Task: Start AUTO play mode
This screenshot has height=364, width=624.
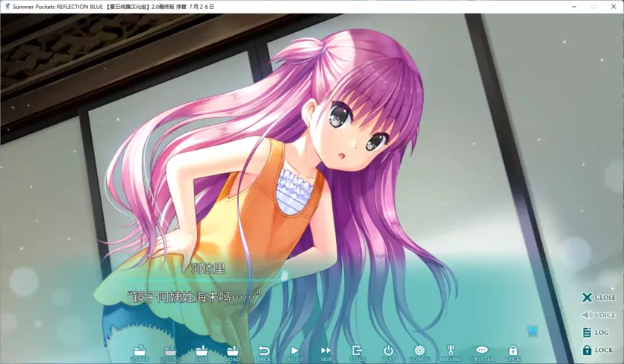Action: click(x=295, y=354)
